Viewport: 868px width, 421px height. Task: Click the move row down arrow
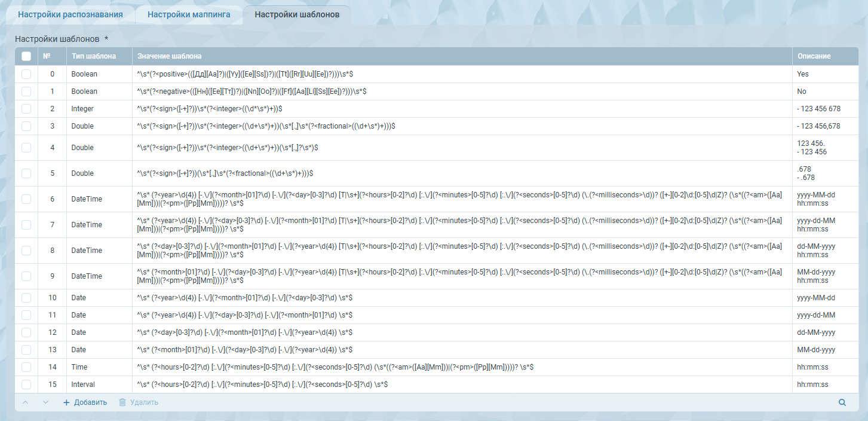[x=45, y=402]
